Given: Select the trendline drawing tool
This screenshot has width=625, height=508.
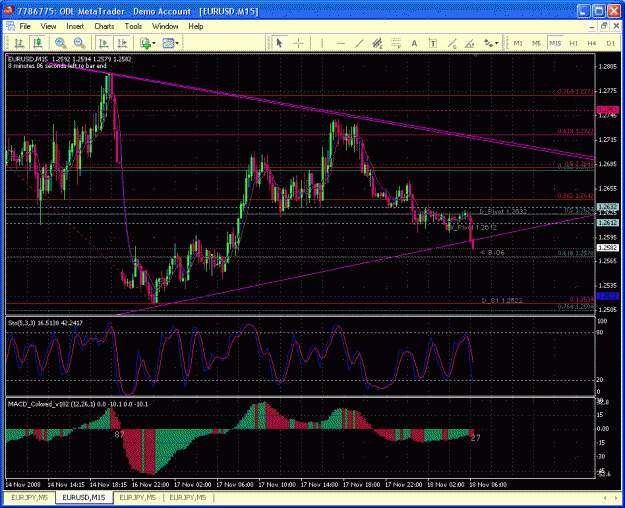Looking at the screenshot, I should (359, 43).
